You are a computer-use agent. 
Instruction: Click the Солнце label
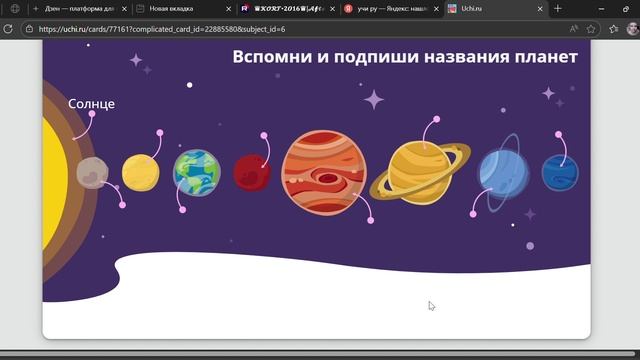(x=91, y=104)
